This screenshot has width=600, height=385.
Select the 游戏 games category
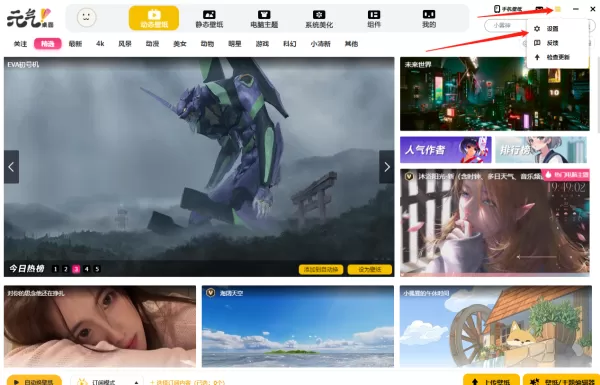[262, 44]
